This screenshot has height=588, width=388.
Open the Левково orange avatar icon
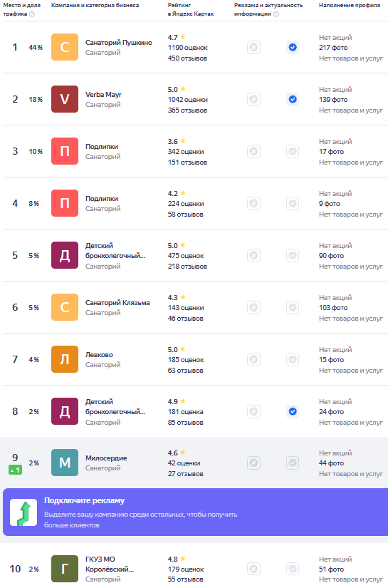[x=65, y=359]
